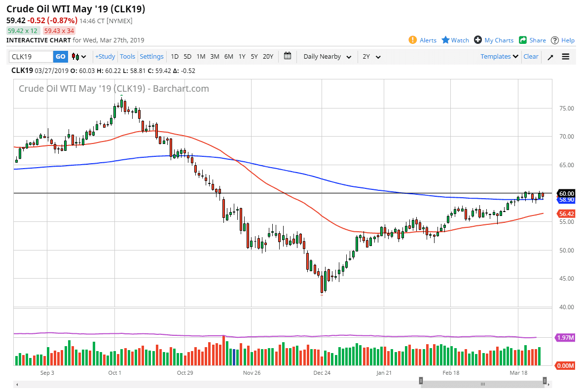The width and height of the screenshot is (582, 392).
Task: Click the calendar date picker icon
Action: (x=288, y=56)
